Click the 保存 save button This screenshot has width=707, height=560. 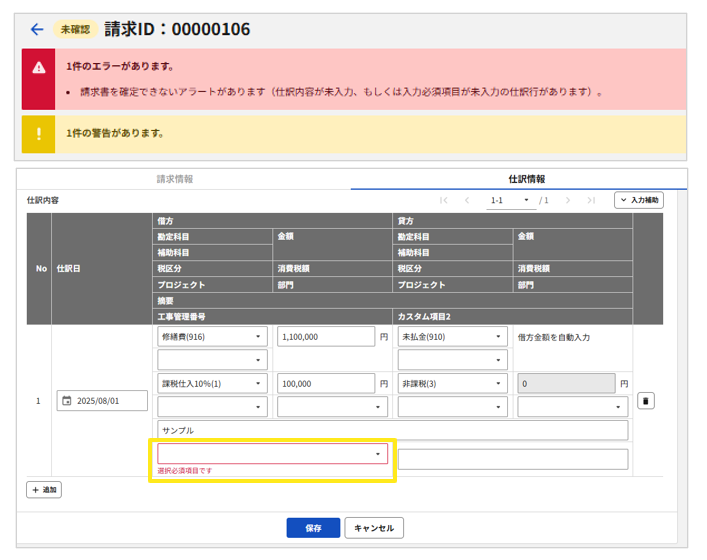[x=313, y=528]
